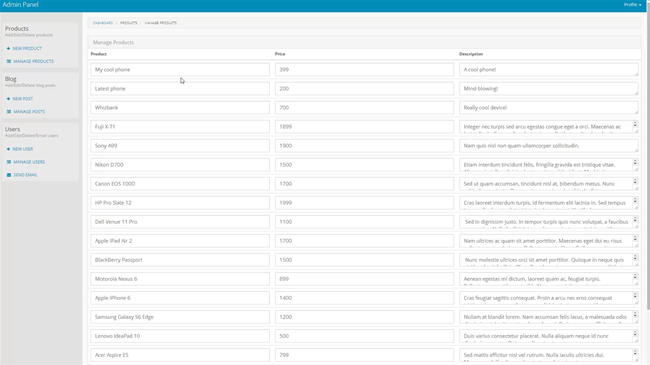Click the Nikon D700 name field
Viewport: 650px width, 365px height.
180,165
